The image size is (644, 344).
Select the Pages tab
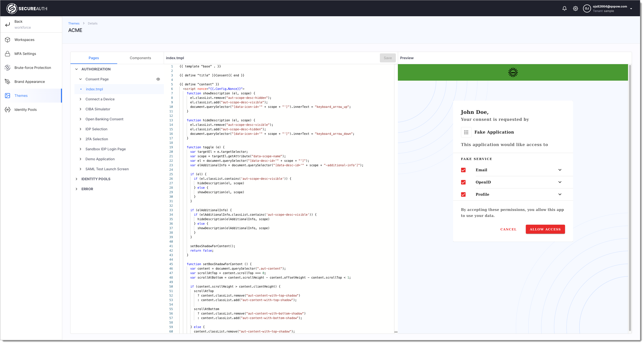pos(94,58)
